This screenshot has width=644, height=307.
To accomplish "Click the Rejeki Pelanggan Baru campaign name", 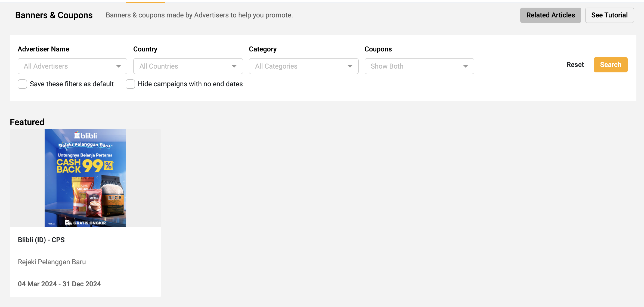I will [x=52, y=262].
